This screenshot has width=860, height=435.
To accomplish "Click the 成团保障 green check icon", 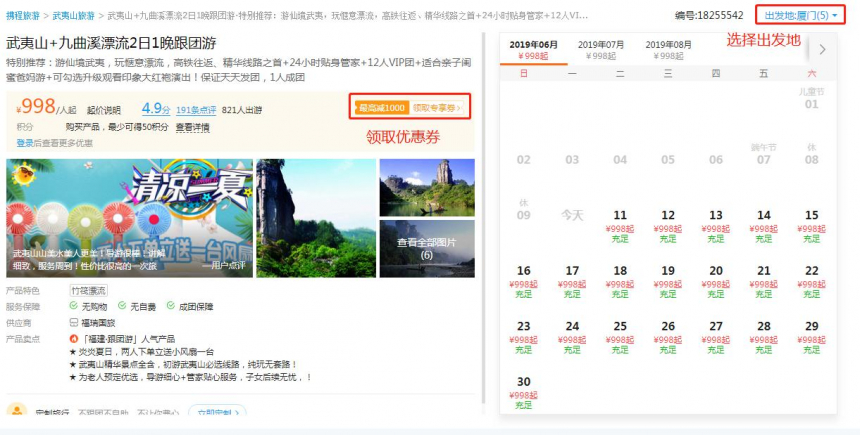I will [171, 306].
